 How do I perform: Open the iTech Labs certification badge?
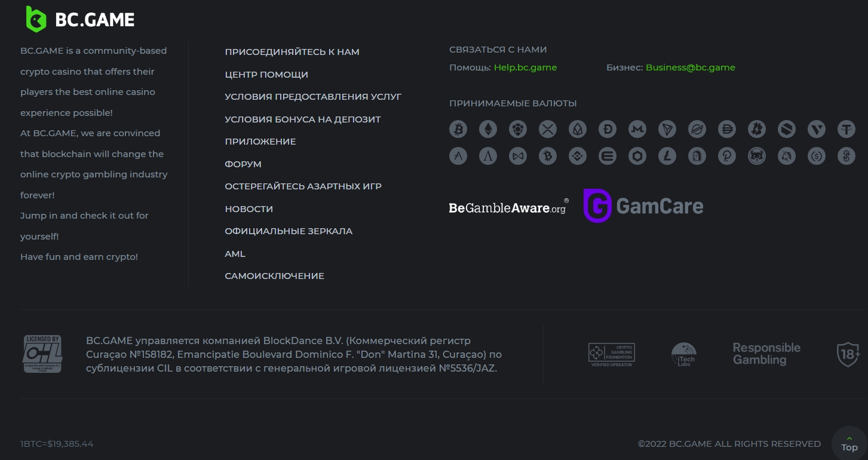[683, 354]
